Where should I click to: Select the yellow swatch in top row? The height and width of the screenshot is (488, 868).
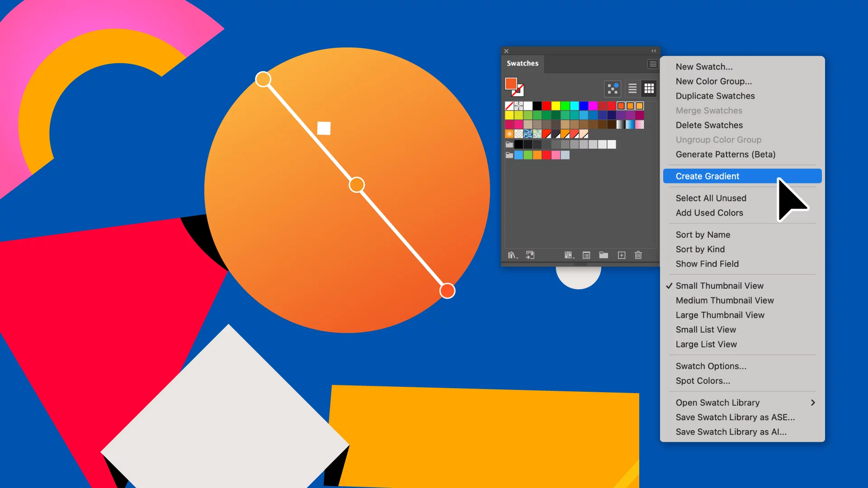point(556,106)
